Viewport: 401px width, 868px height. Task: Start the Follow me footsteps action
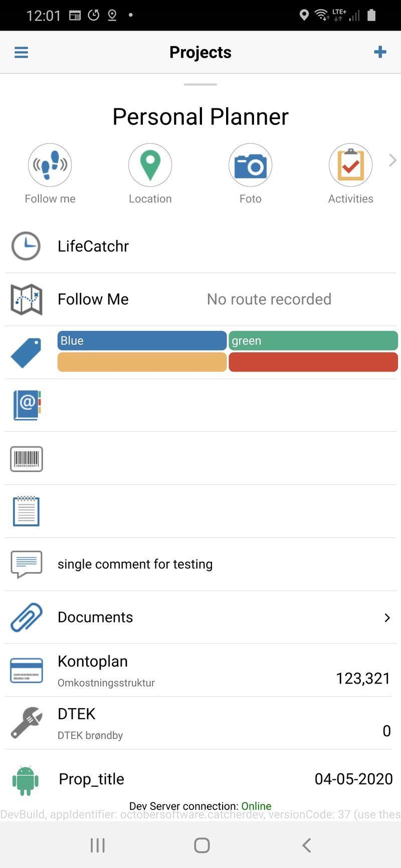[50, 165]
